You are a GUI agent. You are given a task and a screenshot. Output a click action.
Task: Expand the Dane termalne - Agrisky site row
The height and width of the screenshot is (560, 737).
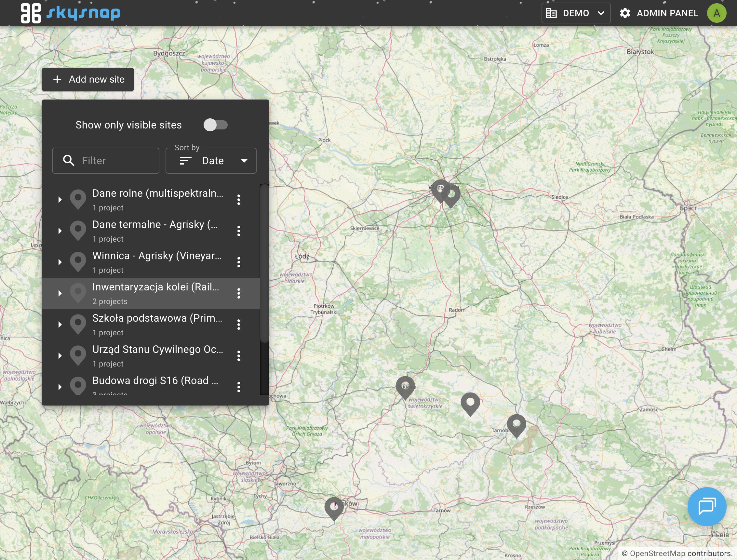(x=60, y=231)
